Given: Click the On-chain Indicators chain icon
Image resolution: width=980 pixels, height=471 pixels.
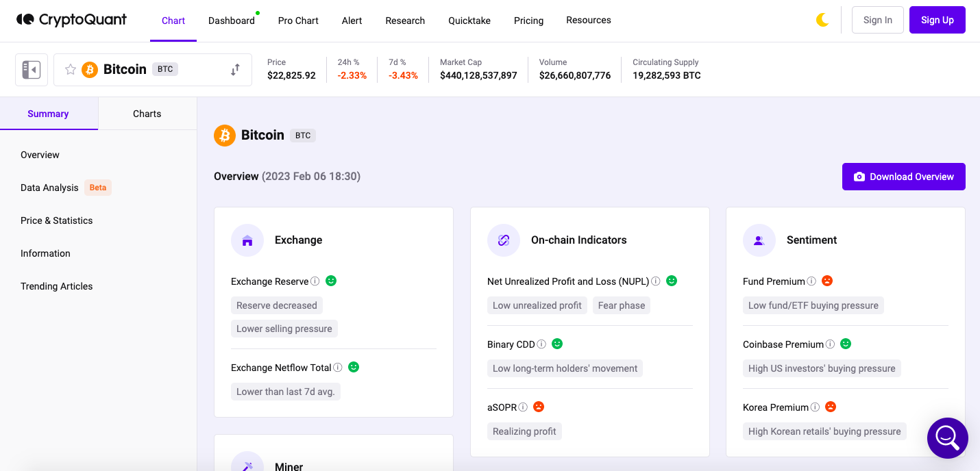Looking at the screenshot, I should (x=503, y=240).
